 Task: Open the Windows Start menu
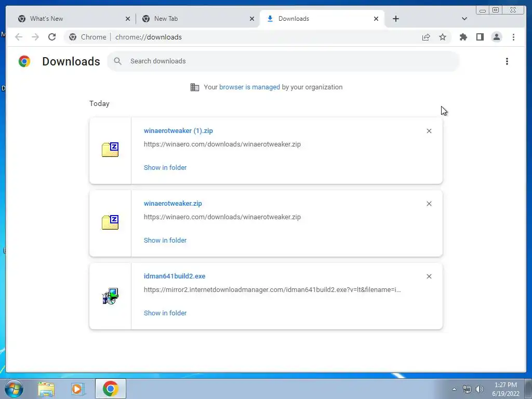pos(14,389)
